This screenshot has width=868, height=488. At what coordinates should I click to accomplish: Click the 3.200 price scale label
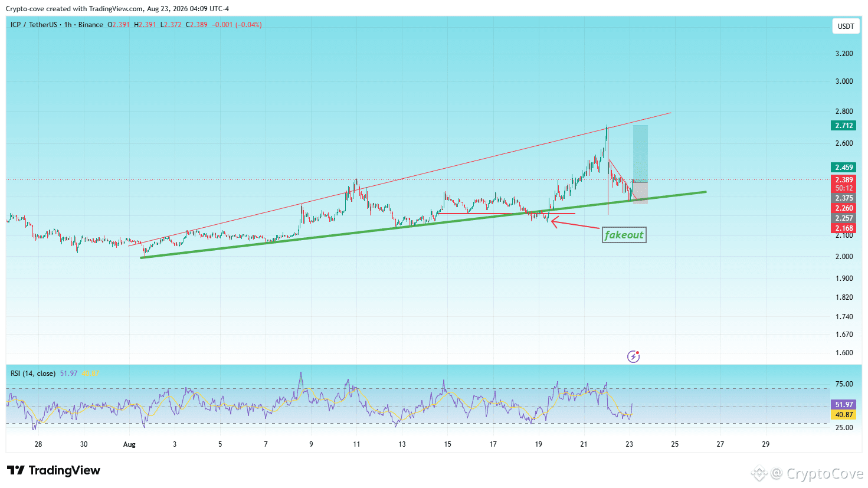844,54
